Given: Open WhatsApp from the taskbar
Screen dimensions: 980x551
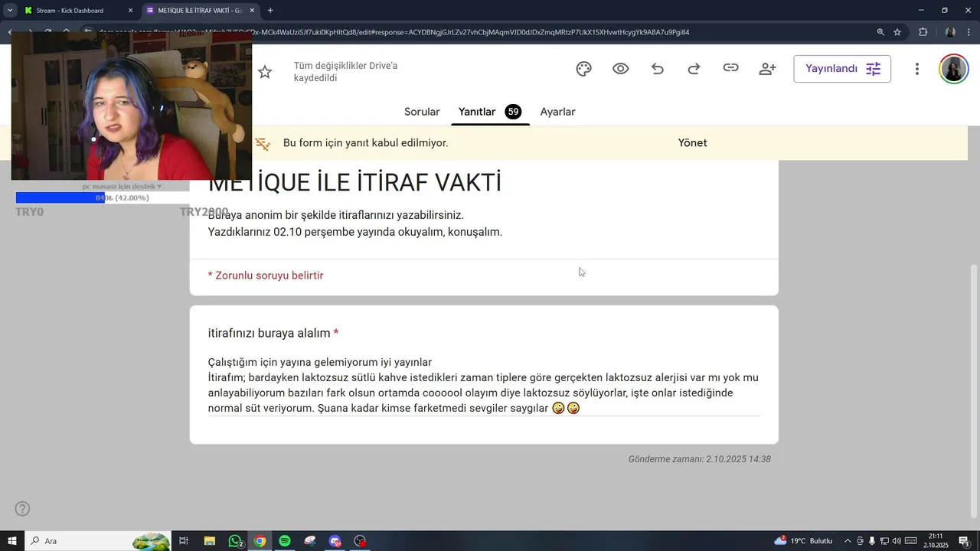Looking at the screenshot, I should 235,541.
